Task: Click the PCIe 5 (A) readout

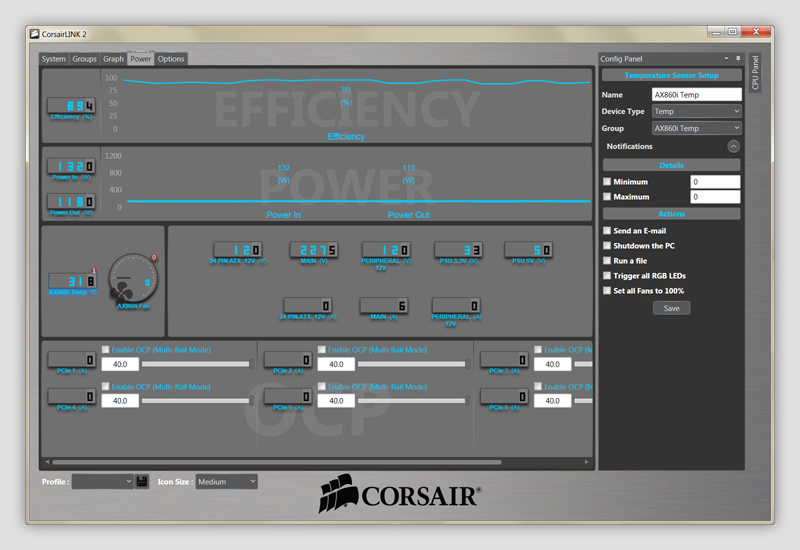Action: (x=288, y=396)
